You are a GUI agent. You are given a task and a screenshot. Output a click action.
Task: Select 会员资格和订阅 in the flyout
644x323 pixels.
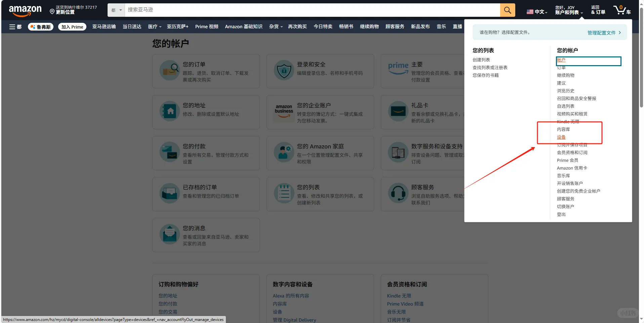pyautogui.click(x=572, y=153)
